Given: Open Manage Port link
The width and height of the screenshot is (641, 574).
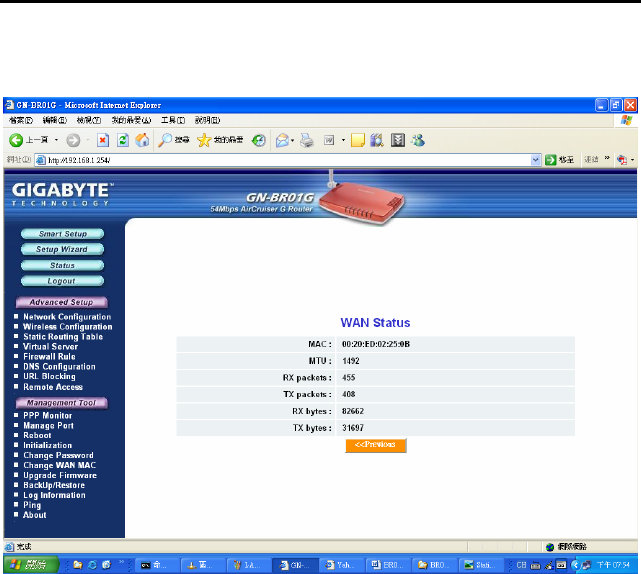Looking at the screenshot, I should click(48, 426).
